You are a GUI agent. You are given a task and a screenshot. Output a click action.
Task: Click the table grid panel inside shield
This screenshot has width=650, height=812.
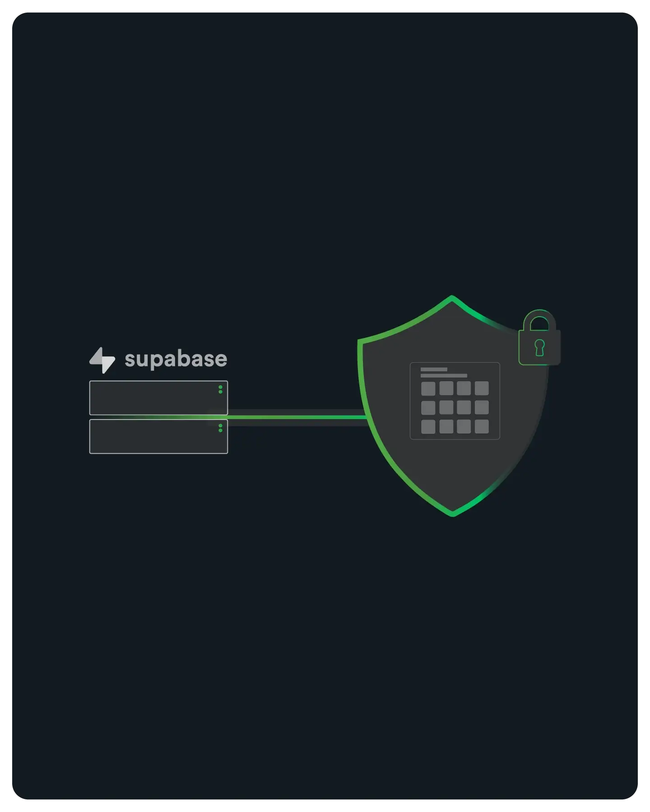click(x=455, y=401)
